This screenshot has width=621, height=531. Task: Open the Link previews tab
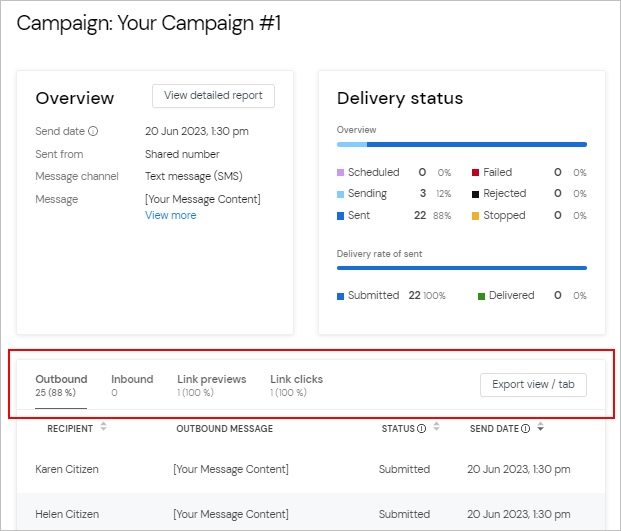[211, 385]
